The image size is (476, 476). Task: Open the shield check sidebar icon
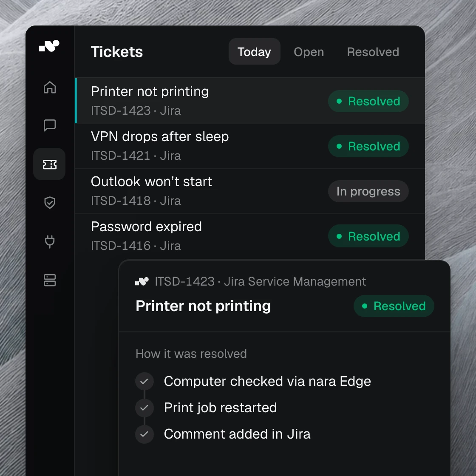50,202
